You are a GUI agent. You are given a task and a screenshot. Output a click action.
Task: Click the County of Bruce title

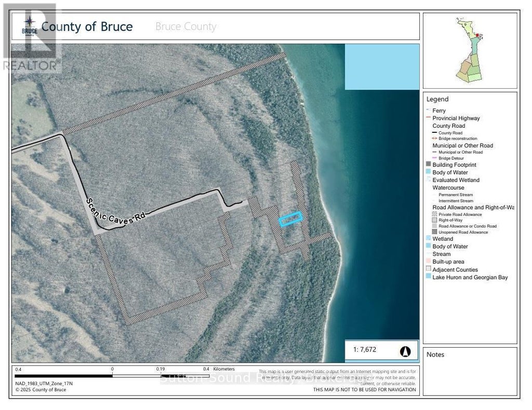87,26
